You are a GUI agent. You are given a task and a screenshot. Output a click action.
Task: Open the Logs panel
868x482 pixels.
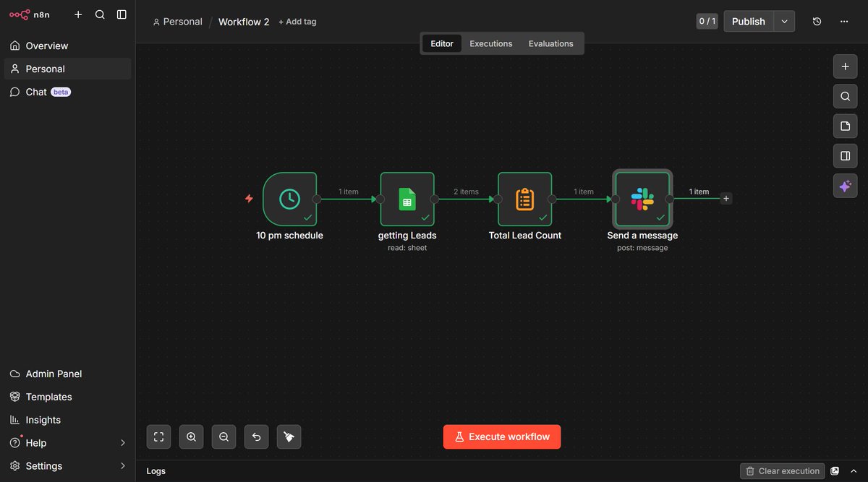pos(156,471)
